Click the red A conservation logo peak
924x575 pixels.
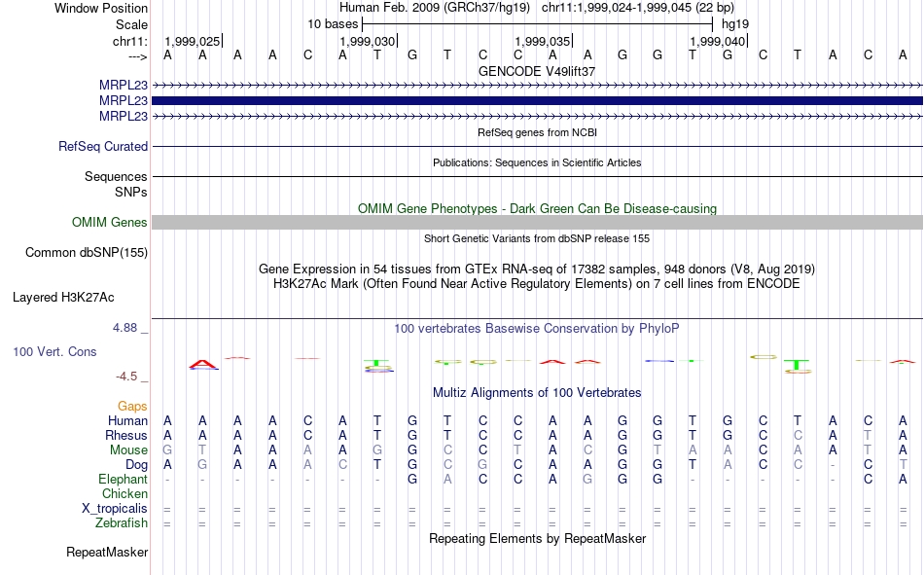pos(202,364)
